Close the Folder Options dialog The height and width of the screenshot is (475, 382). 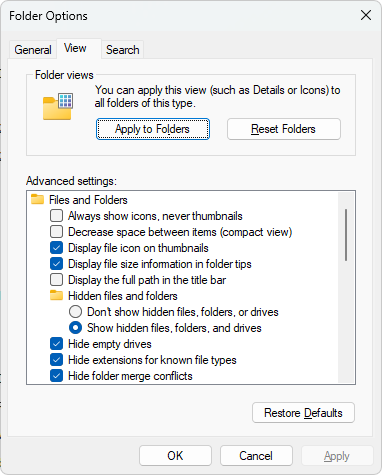[366, 15]
